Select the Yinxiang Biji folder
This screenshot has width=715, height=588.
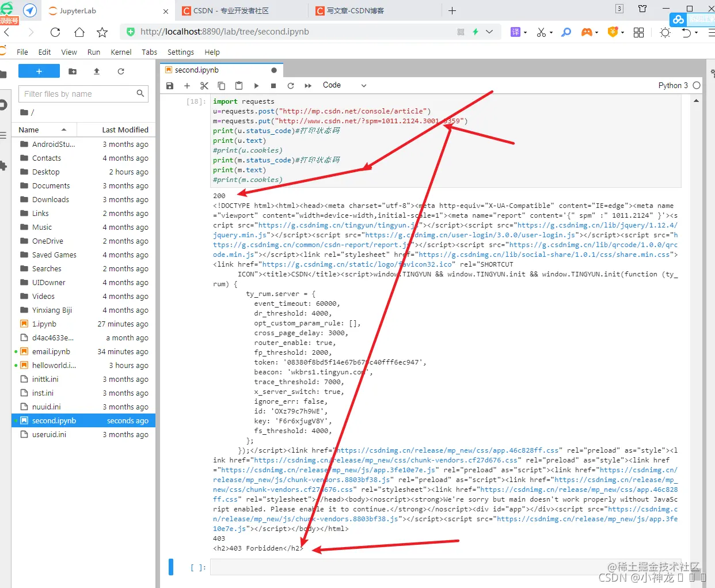click(83, 310)
